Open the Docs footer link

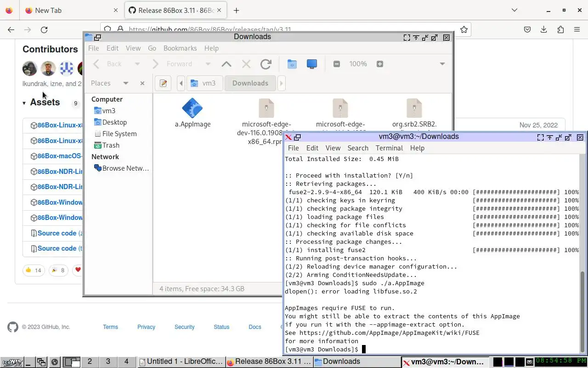click(255, 327)
